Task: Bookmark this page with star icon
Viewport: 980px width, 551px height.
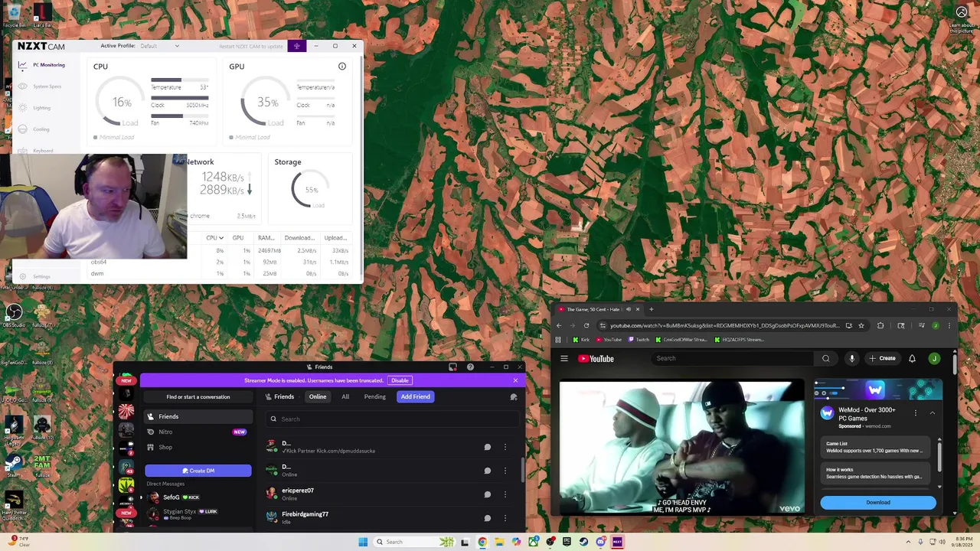Action: (x=861, y=325)
